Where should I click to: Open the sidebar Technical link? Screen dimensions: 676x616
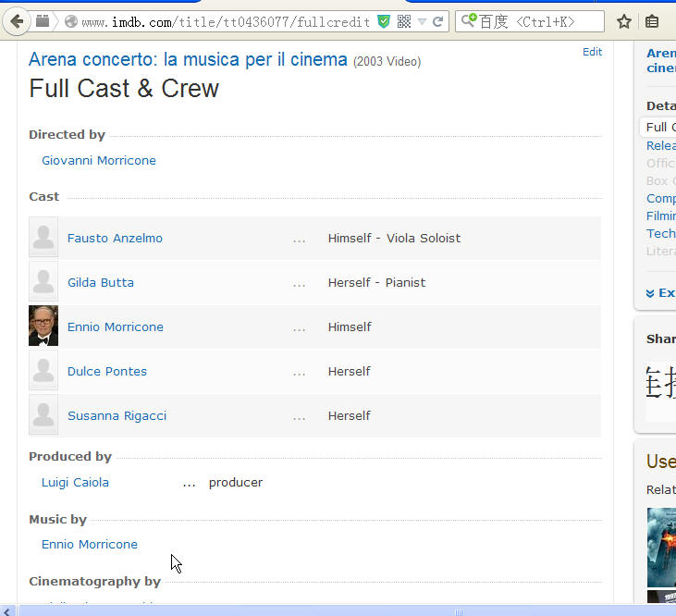pyautogui.click(x=661, y=234)
